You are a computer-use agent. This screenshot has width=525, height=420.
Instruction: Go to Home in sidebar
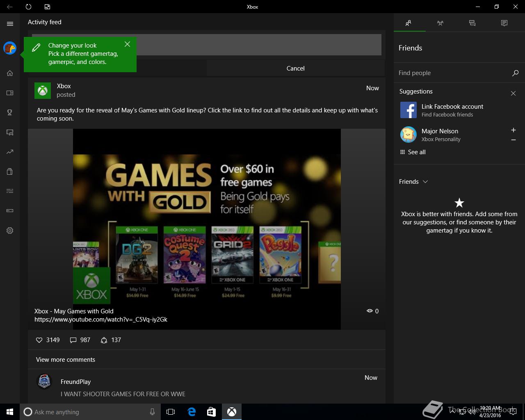click(10, 73)
